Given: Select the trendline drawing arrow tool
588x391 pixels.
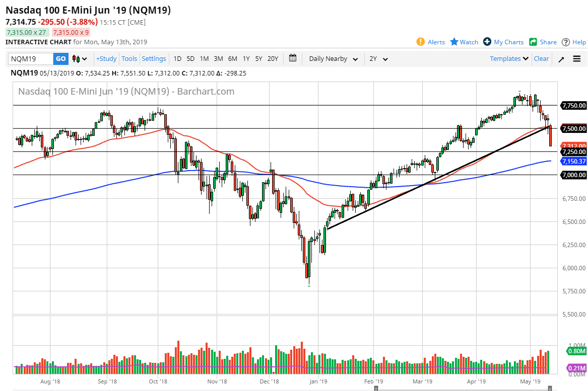Looking at the screenshot, I should coord(561,59).
